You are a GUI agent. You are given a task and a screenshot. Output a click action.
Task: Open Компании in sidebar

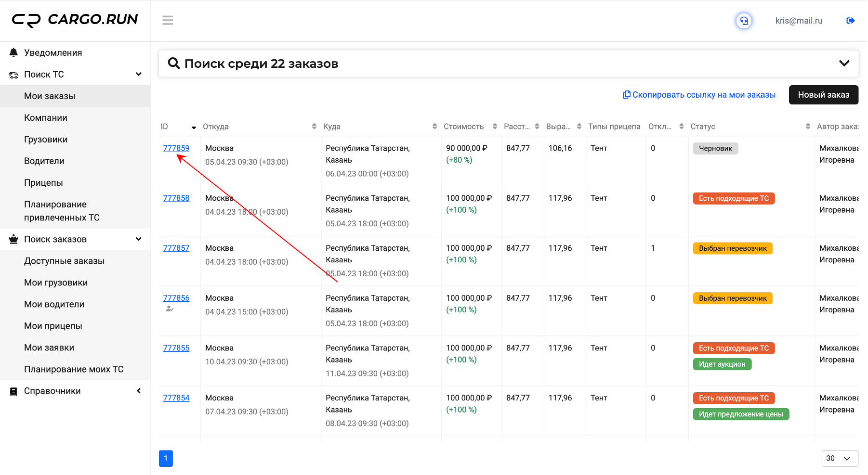click(75, 117)
